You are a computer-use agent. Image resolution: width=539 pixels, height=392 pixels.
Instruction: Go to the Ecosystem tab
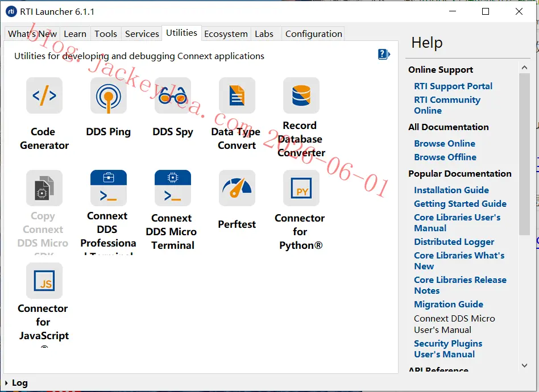click(x=226, y=34)
